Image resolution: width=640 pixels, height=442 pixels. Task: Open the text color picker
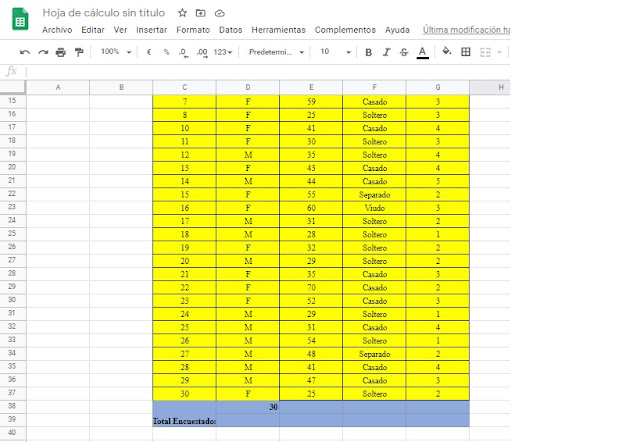(422, 52)
